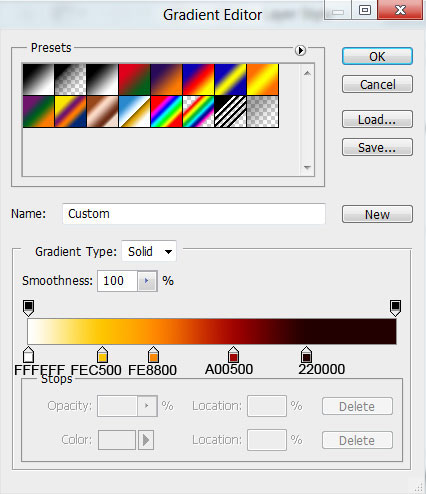Select the Foreground to Background black-white preset

click(38, 80)
